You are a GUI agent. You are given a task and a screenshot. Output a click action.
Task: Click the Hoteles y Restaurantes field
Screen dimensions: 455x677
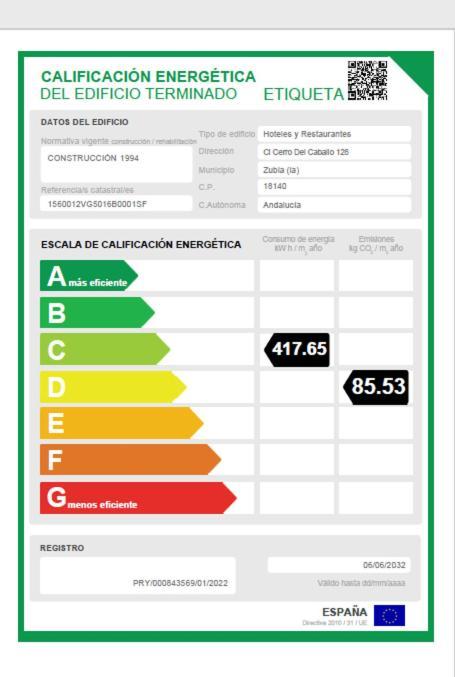(x=334, y=134)
